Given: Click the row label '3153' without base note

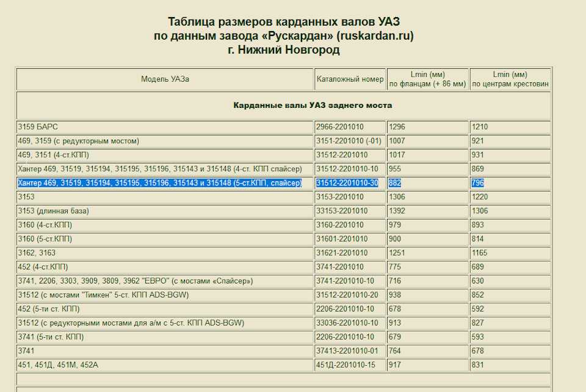Looking at the screenshot, I should click(x=26, y=197).
